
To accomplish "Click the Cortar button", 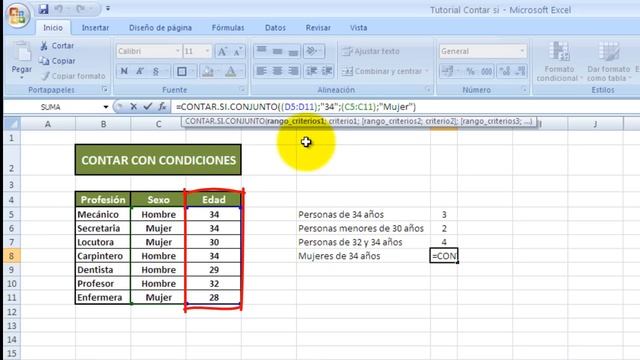I will 57,46.
